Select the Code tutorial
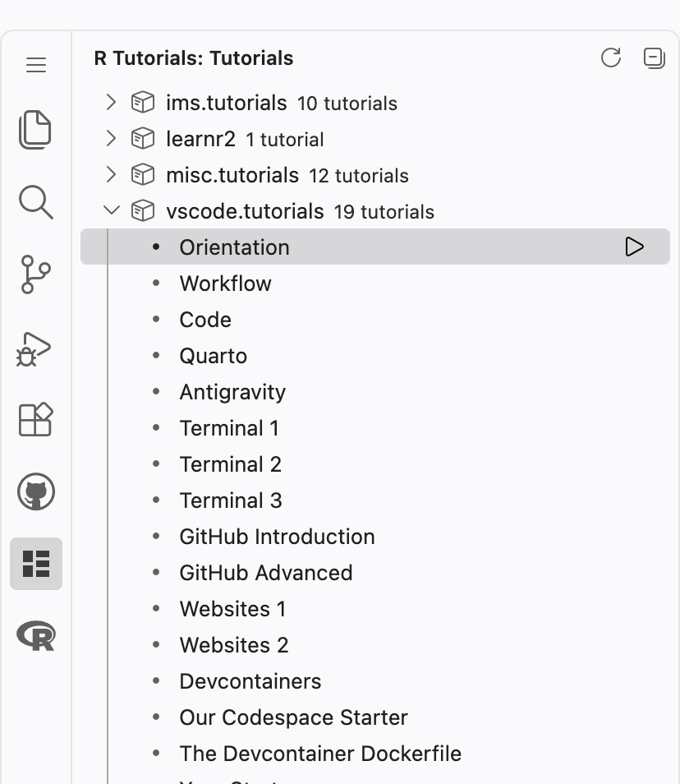 pyautogui.click(x=375, y=319)
